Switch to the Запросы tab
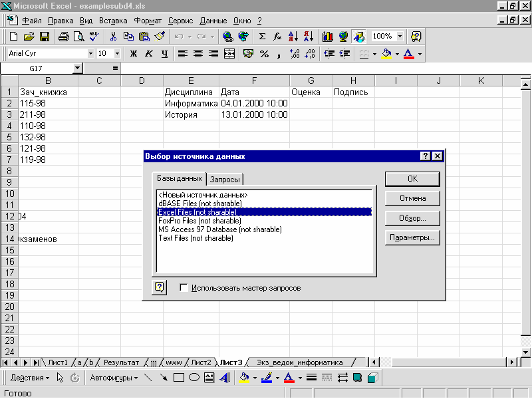 (x=225, y=179)
